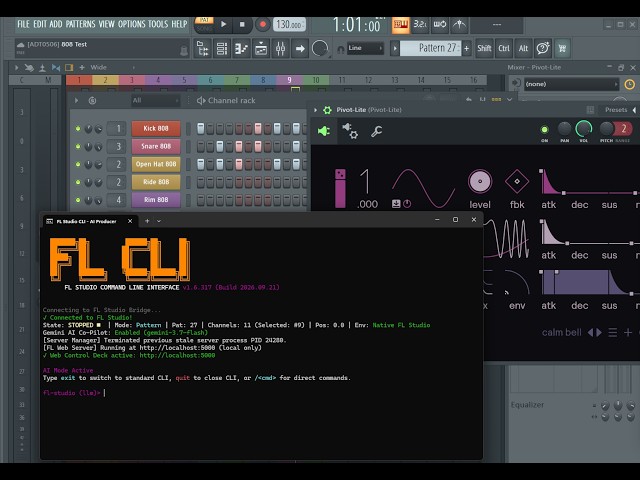
Task: Open Channel rack menu arrow
Action: tap(76, 100)
